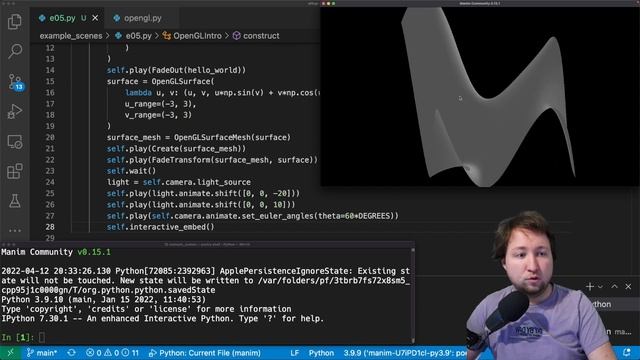Open the Extensions view
This screenshot has height=360, width=640.
point(15,171)
